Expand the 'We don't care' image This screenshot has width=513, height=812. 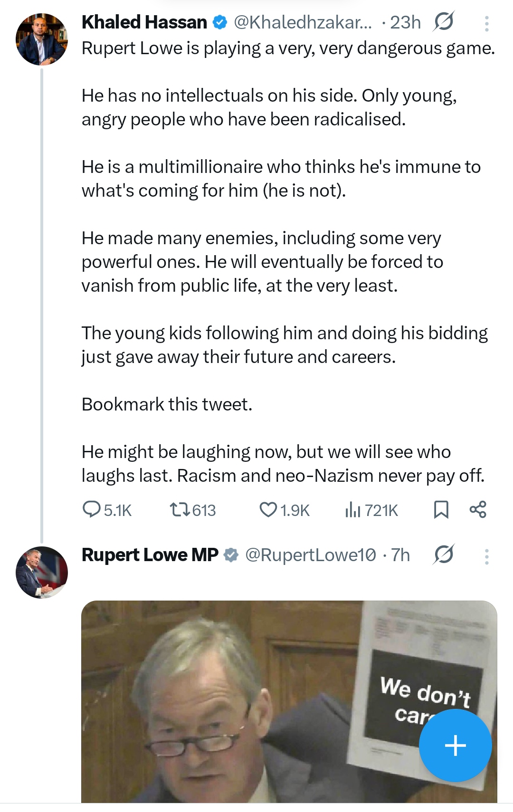tap(289, 701)
